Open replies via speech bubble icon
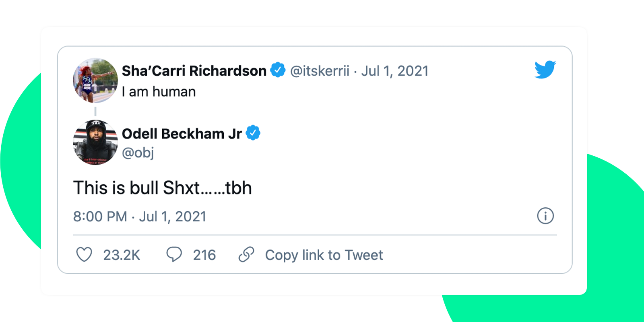Screen dimensions: 644x322 click(x=174, y=255)
